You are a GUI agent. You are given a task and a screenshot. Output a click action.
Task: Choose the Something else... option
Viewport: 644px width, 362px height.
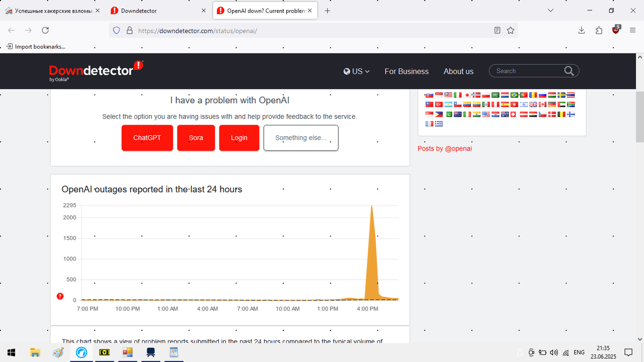click(x=301, y=138)
